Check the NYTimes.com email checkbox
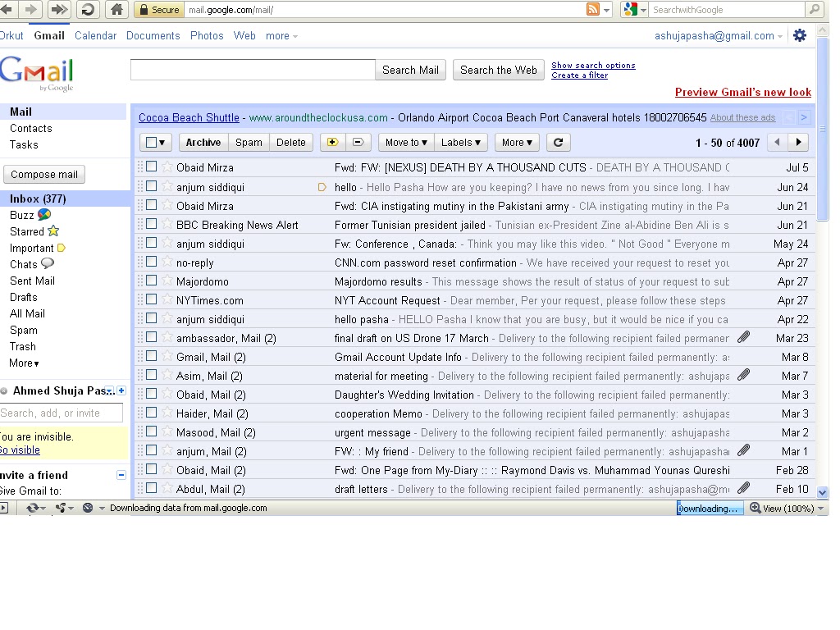Screen dimensions: 840x630 pyautogui.click(x=152, y=299)
